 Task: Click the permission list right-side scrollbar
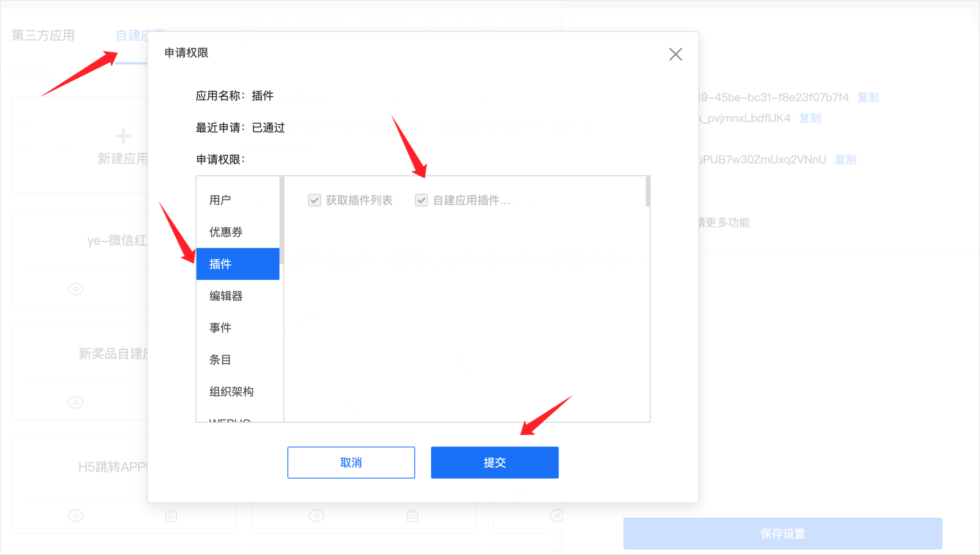click(648, 192)
